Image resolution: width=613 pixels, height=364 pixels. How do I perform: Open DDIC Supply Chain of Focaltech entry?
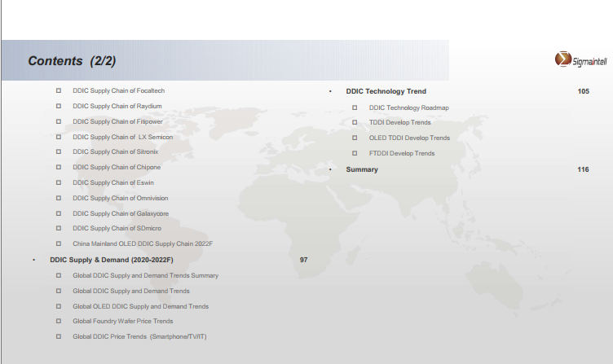tap(118, 90)
